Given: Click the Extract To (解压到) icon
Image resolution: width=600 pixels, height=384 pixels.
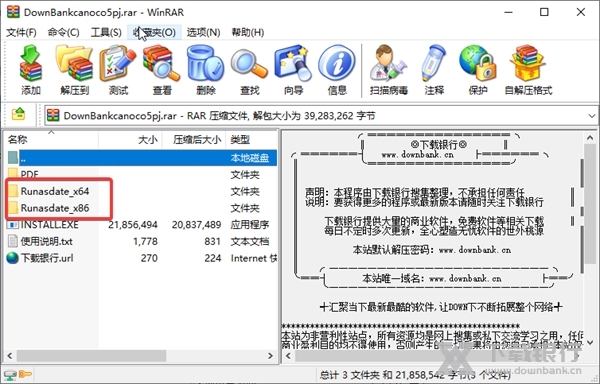Looking at the screenshot, I should pyautogui.click(x=74, y=63).
